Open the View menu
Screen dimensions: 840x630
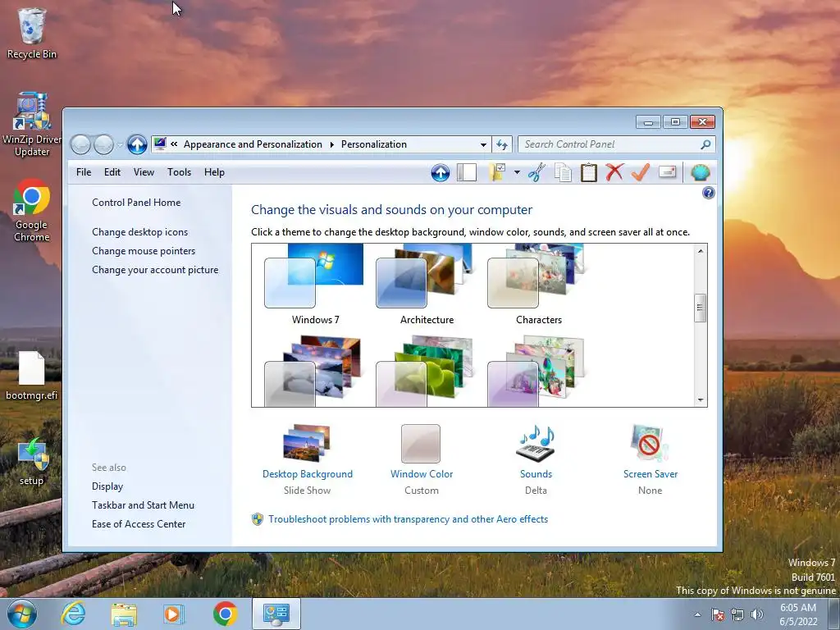coord(144,172)
